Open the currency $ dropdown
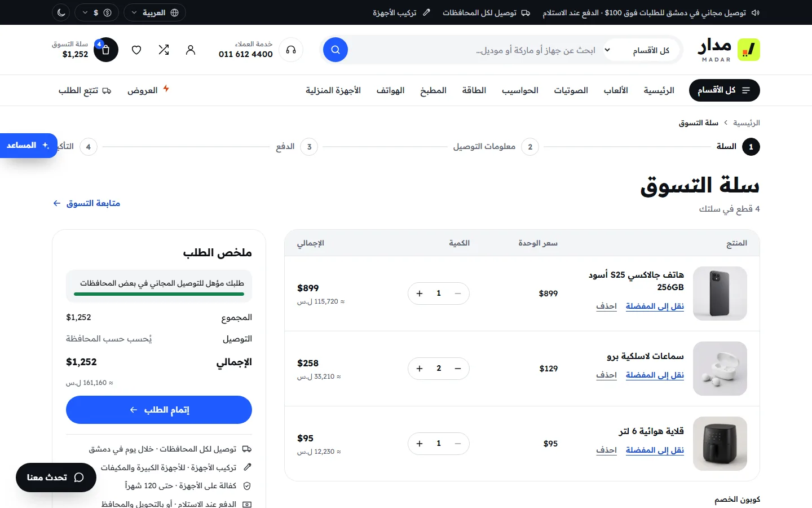The height and width of the screenshot is (508, 812). pos(96,12)
